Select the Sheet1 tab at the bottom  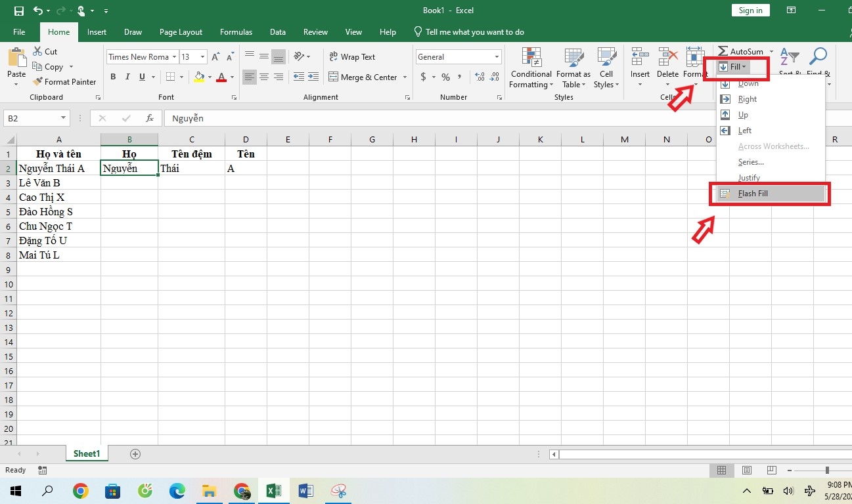click(x=86, y=453)
